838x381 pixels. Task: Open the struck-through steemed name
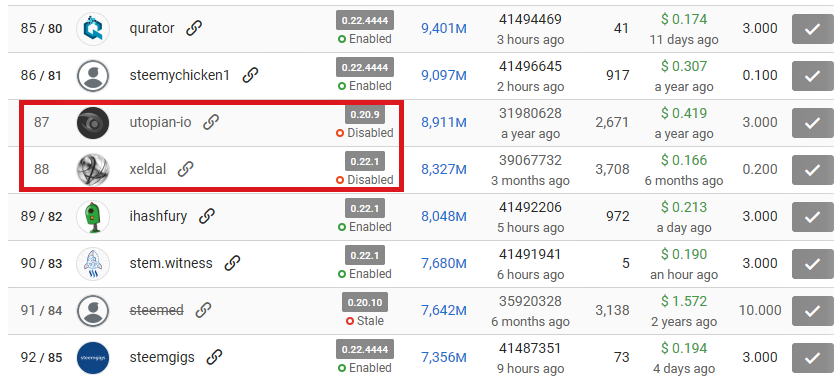point(157,310)
